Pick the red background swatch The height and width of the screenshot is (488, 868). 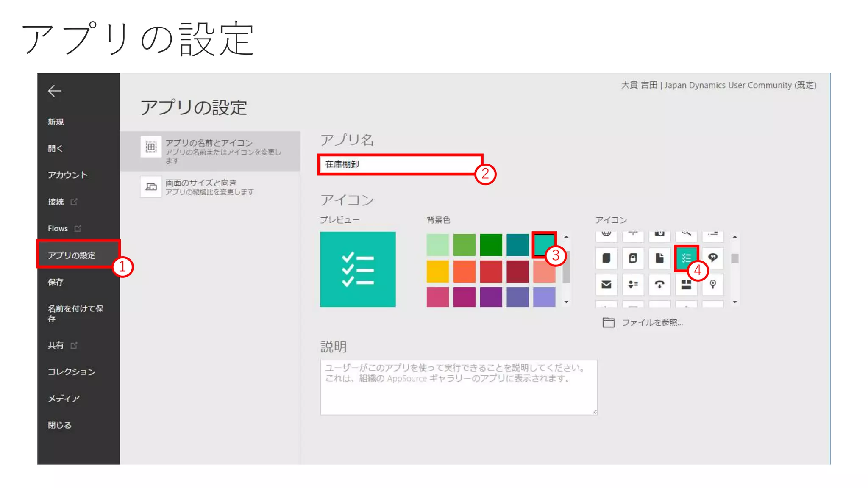click(491, 272)
